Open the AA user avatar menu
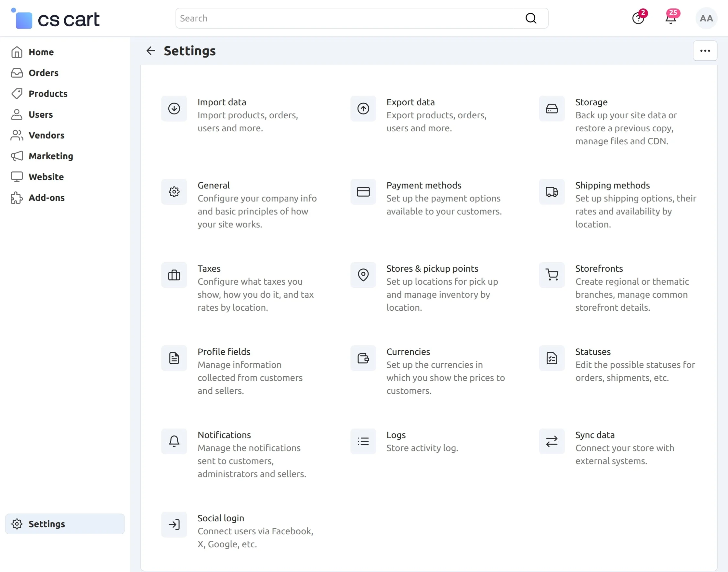The height and width of the screenshot is (572, 728). [706, 19]
